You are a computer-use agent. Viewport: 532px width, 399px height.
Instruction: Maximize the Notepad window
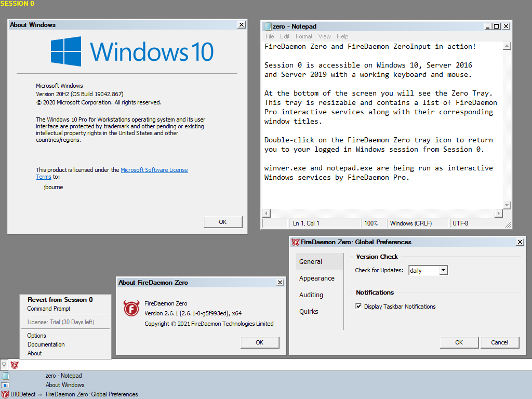497,26
